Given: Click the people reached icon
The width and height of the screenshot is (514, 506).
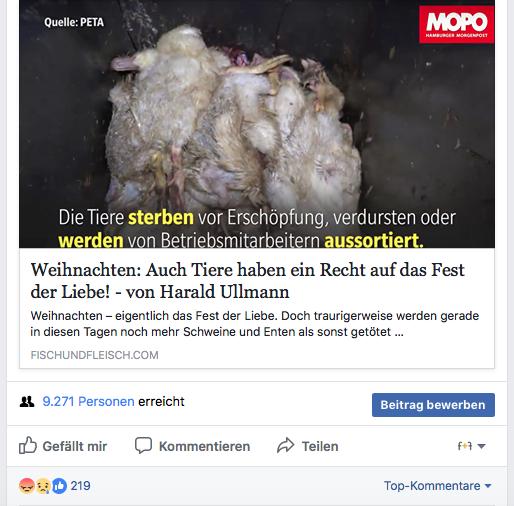Looking at the screenshot, I should point(27,402).
